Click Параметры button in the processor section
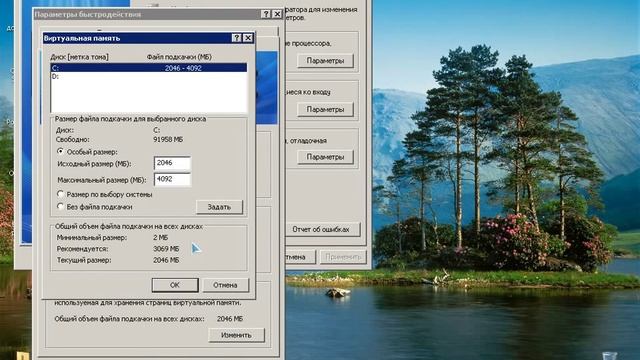The height and width of the screenshot is (360, 640). [x=325, y=60]
